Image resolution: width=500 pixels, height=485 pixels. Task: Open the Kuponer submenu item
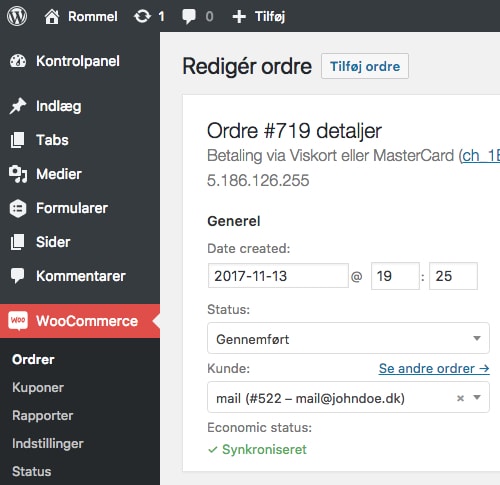38,387
